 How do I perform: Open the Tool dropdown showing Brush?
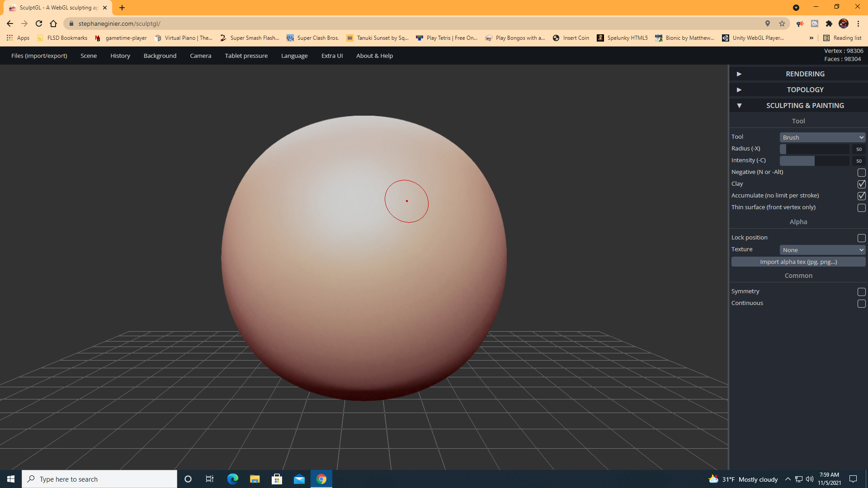(x=822, y=137)
